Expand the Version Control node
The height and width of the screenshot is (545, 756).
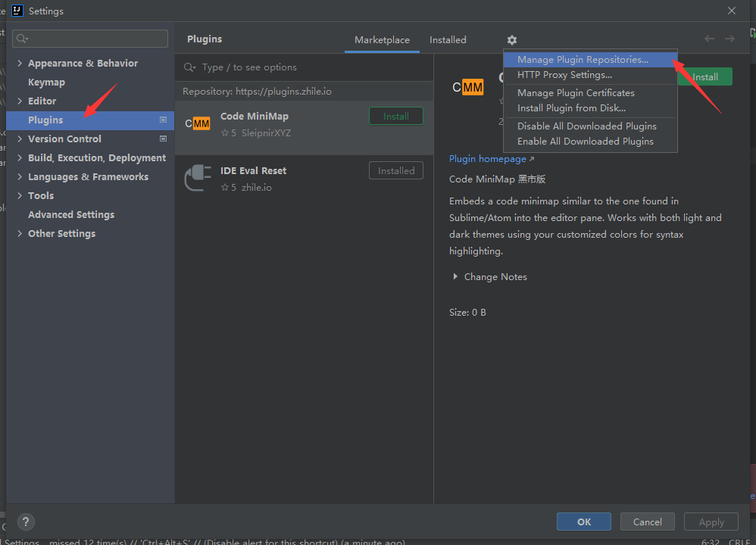coord(20,139)
